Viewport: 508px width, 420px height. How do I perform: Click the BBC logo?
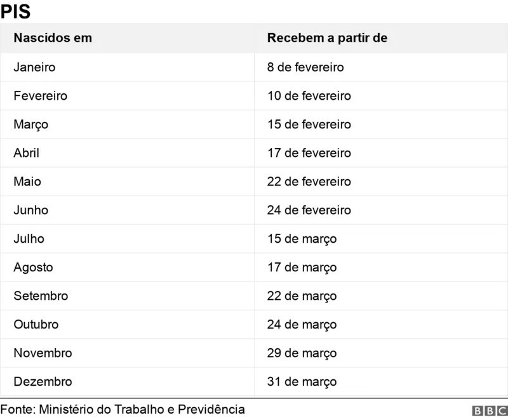490,410
